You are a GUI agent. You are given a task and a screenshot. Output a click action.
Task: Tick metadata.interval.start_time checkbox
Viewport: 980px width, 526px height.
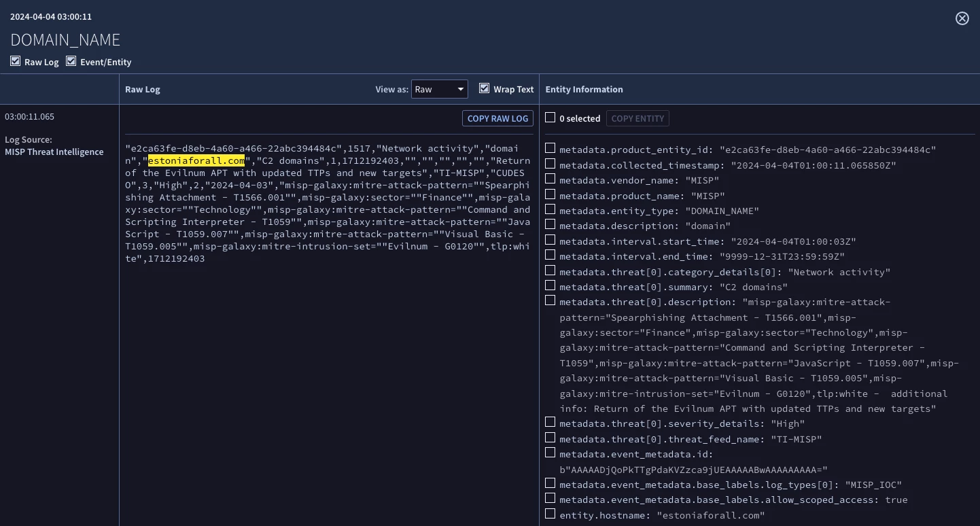[x=550, y=240]
